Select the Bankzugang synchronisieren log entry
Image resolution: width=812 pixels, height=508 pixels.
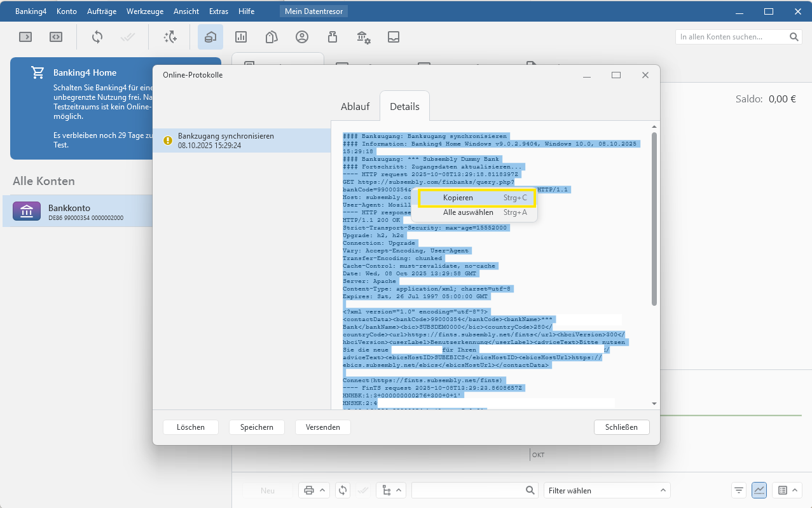pos(242,141)
